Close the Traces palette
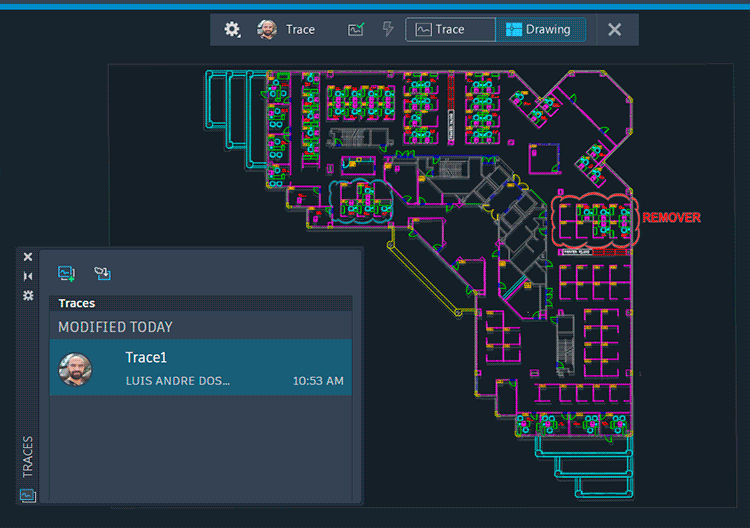750x528 pixels. pyautogui.click(x=28, y=257)
